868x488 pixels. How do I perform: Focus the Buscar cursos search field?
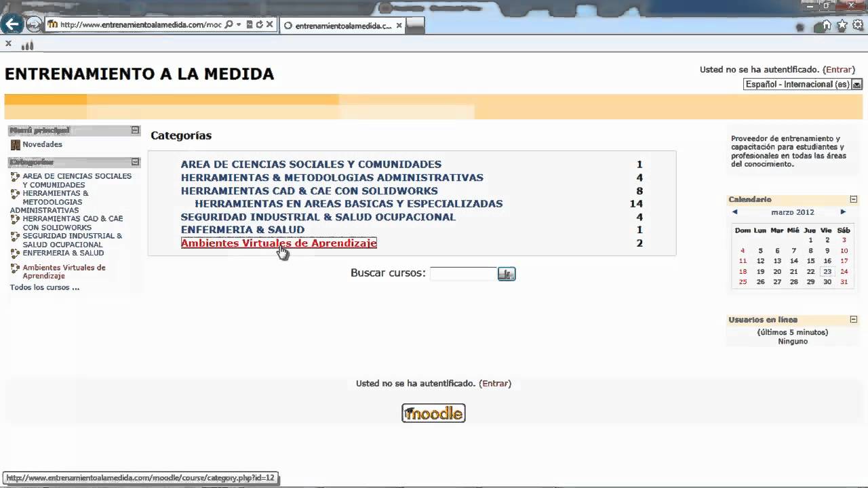[x=463, y=274]
